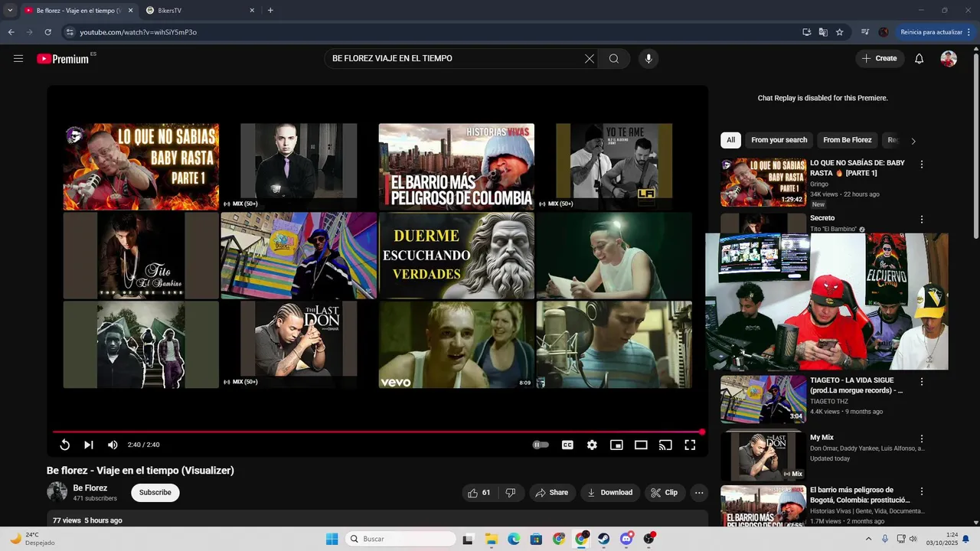
Task: Open the YouTube hamburger guide menu
Action: click(x=18, y=59)
